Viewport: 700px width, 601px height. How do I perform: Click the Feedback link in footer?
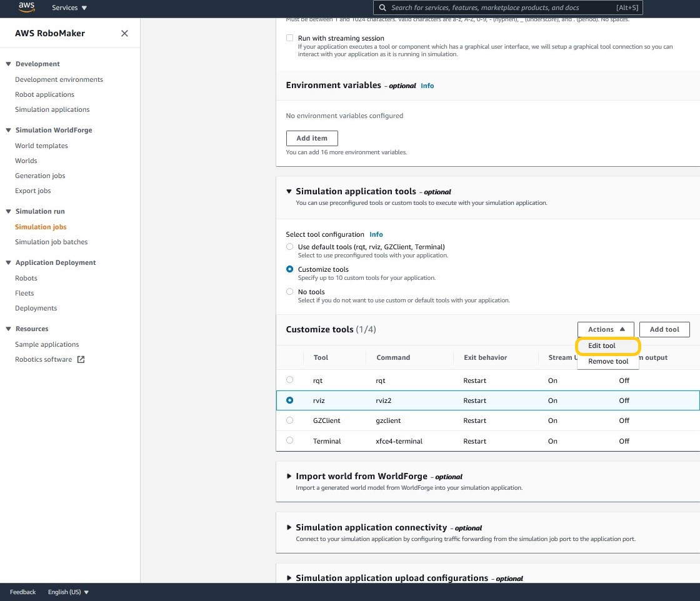tap(22, 592)
